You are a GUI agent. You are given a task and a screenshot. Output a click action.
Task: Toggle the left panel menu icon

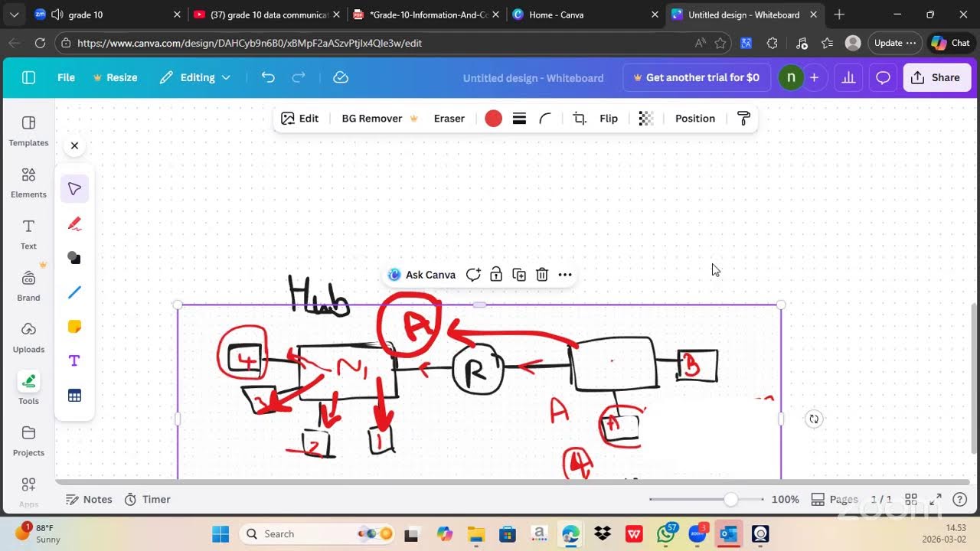28,77
